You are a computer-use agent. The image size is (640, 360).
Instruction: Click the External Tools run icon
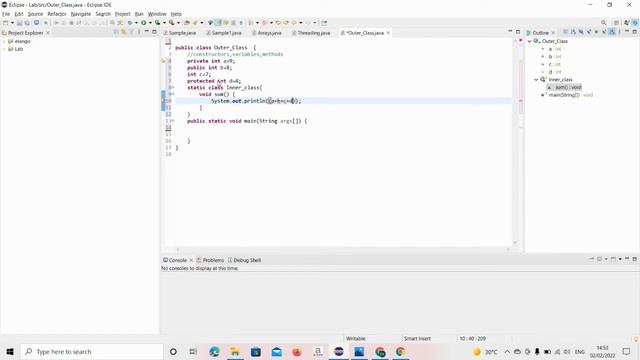coord(172,23)
